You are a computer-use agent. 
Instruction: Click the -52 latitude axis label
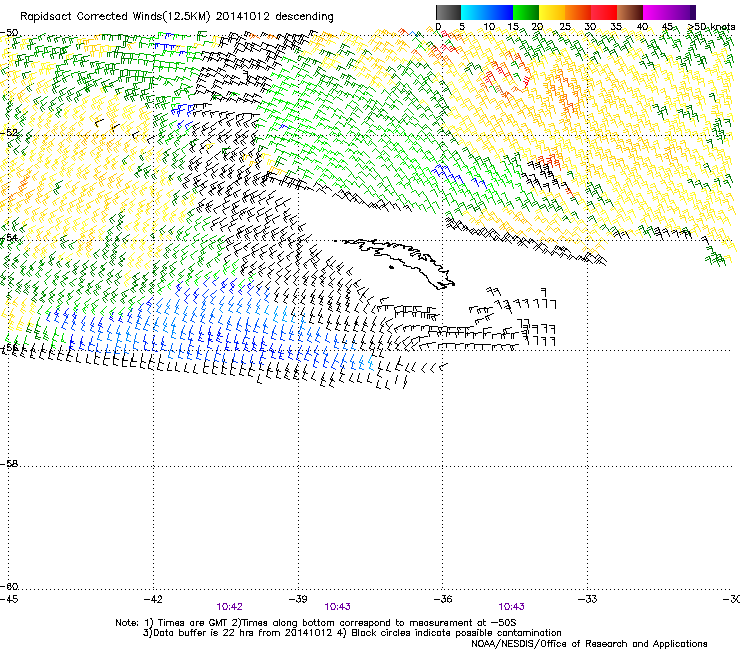pos(9,133)
